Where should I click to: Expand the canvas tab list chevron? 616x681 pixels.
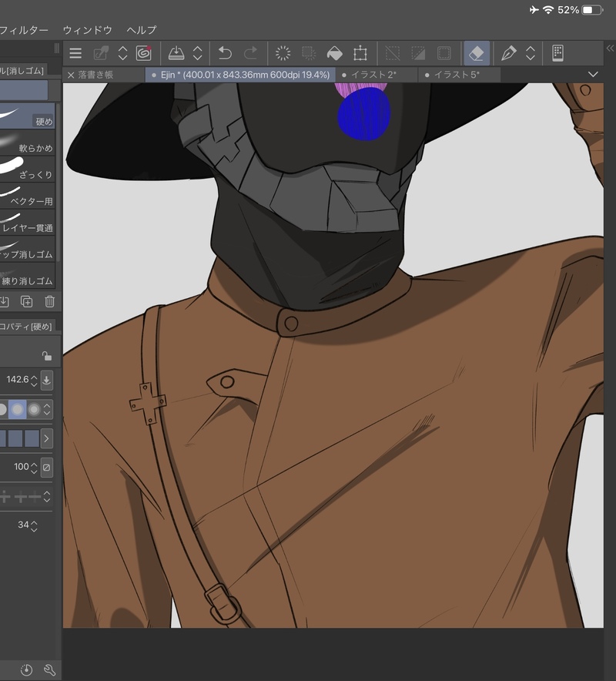(x=593, y=75)
